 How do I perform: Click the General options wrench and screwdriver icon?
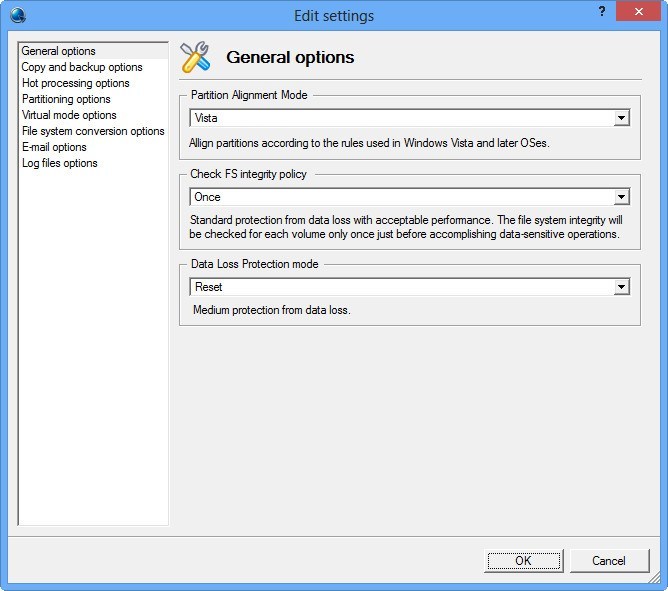(195, 57)
